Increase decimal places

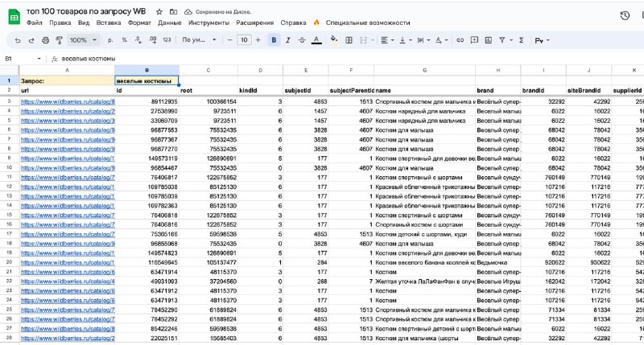pyautogui.click(x=152, y=40)
